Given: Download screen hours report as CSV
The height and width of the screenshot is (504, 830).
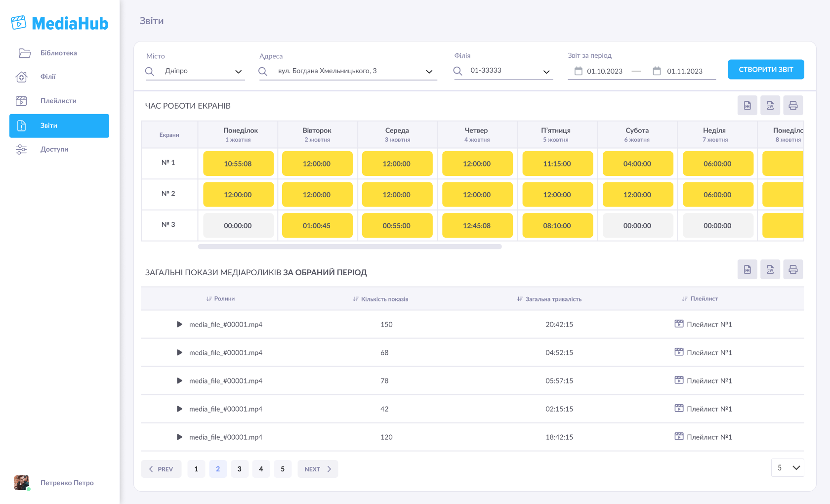Looking at the screenshot, I should click(x=770, y=105).
